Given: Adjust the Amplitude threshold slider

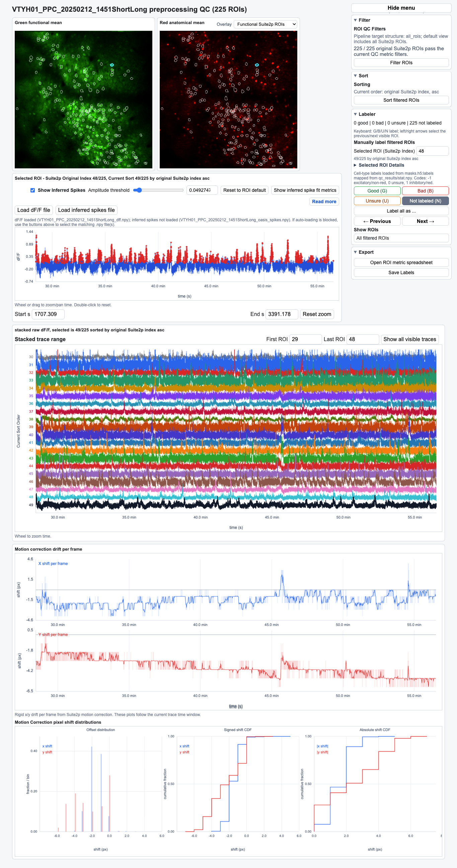Looking at the screenshot, I should click(158, 190).
